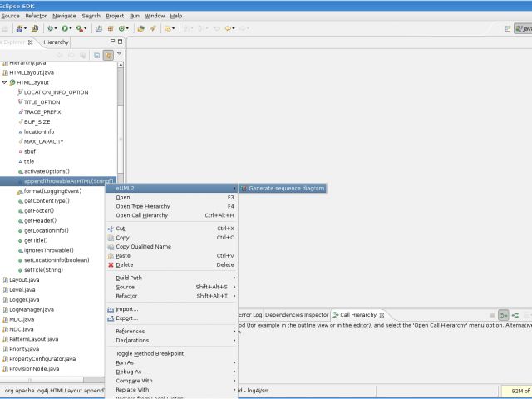Toggle Show Callee Hierarchy button
This screenshot has height=399, width=532.
[x=516, y=315]
